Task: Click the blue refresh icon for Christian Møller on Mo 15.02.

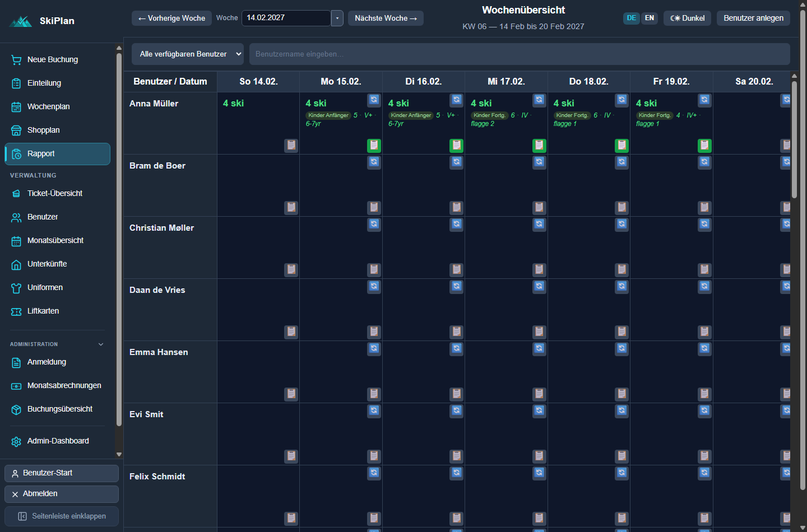Action: [x=374, y=225]
